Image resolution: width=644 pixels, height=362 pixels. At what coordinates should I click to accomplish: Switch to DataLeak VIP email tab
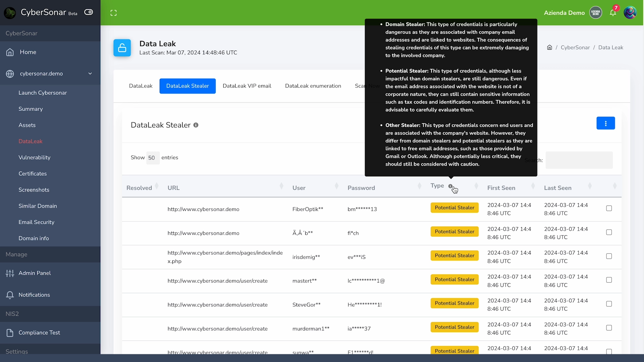click(247, 86)
